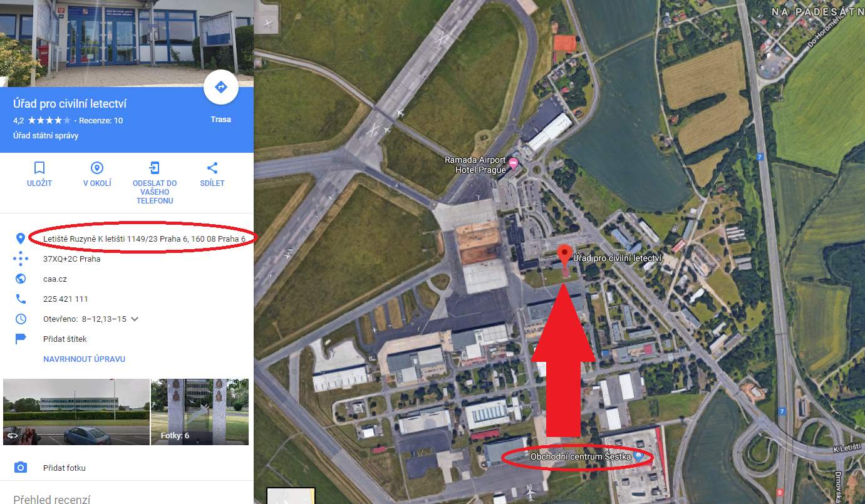
Task: Click the Recenze: 10 reviews link
Action: point(101,120)
